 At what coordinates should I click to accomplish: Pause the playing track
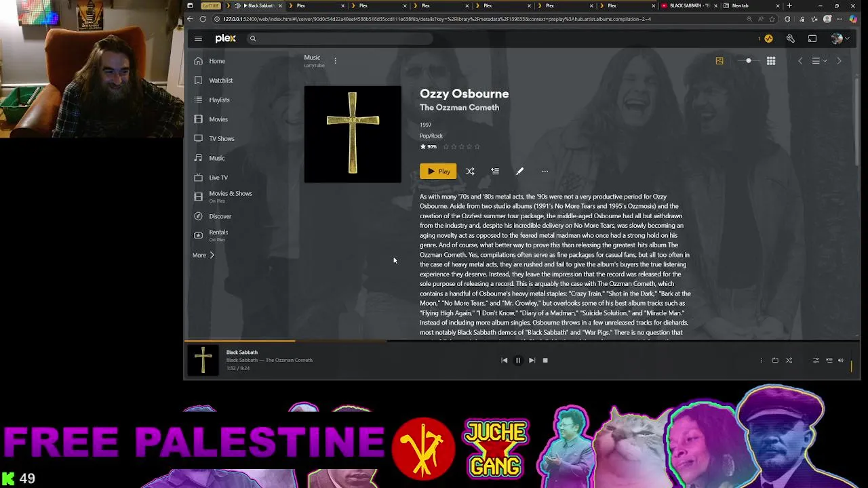tap(518, 361)
